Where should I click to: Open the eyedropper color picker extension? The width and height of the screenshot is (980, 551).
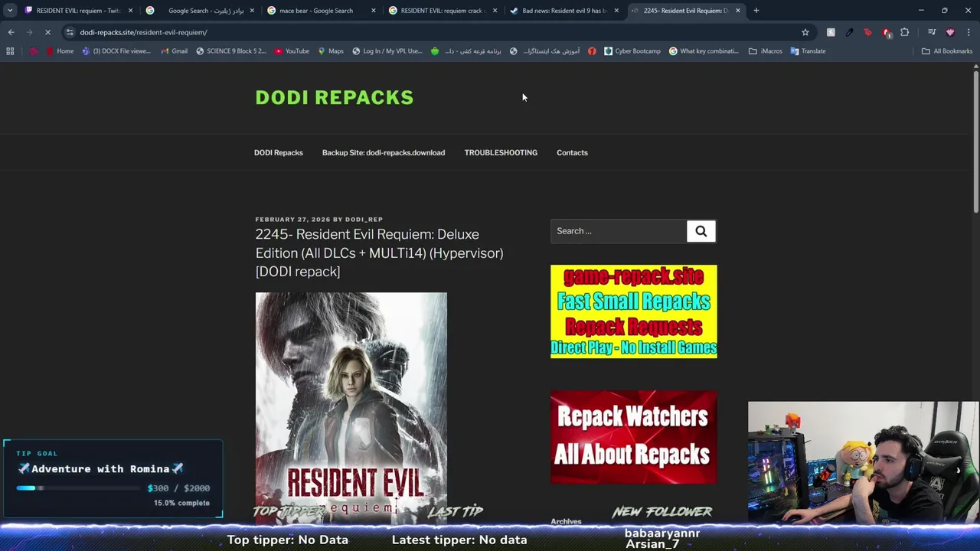click(849, 32)
